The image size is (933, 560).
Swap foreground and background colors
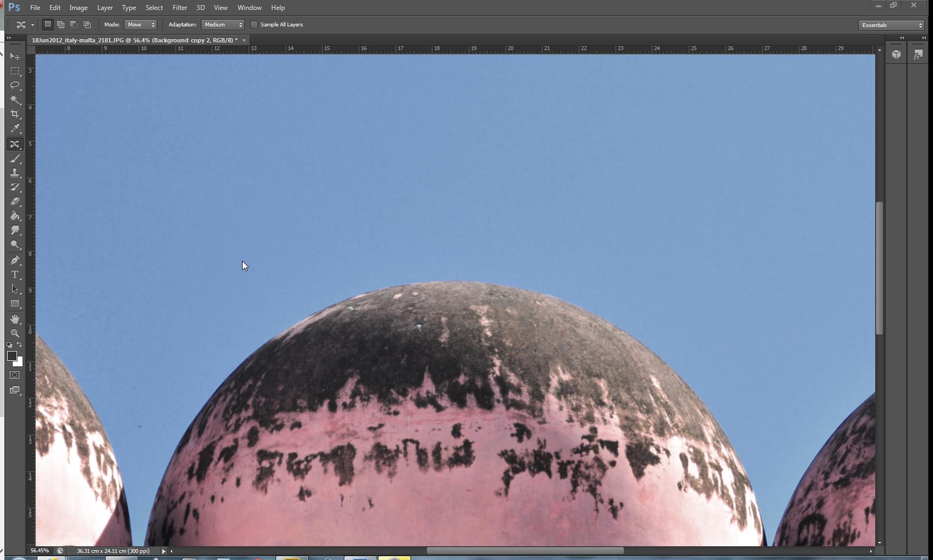pyautogui.click(x=20, y=345)
